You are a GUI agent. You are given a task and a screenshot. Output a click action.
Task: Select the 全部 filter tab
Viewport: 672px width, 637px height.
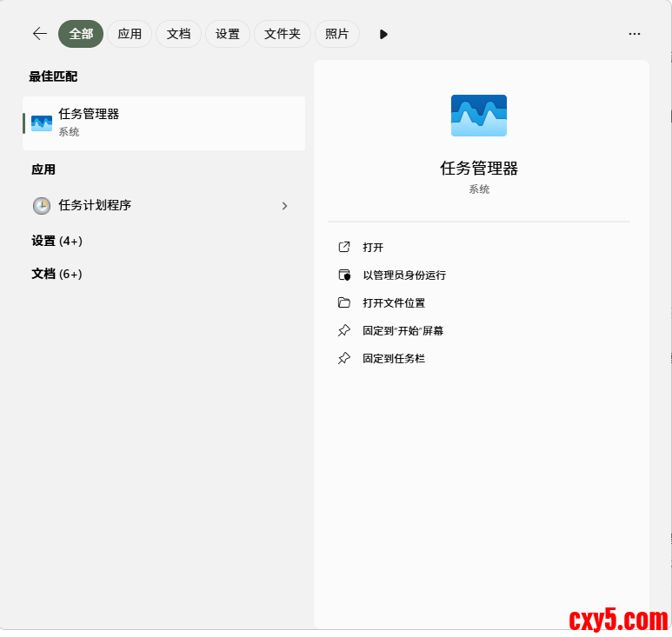[x=81, y=34]
